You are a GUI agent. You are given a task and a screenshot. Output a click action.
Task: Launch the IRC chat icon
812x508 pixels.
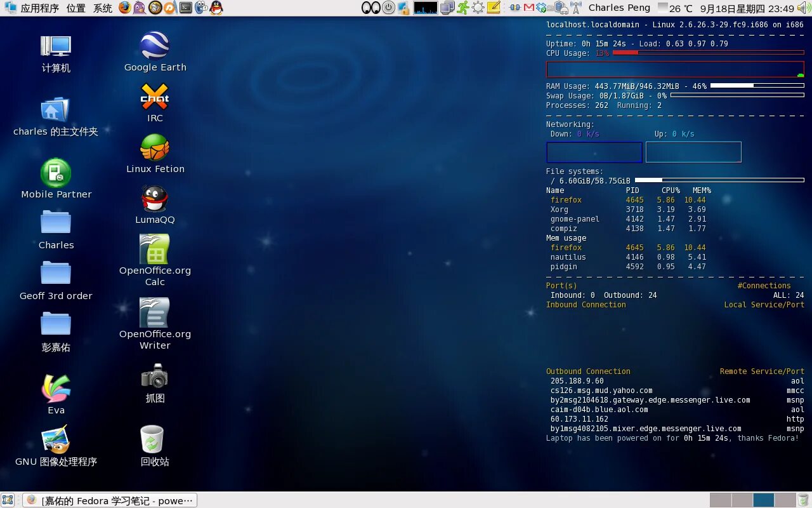(x=155, y=103)
